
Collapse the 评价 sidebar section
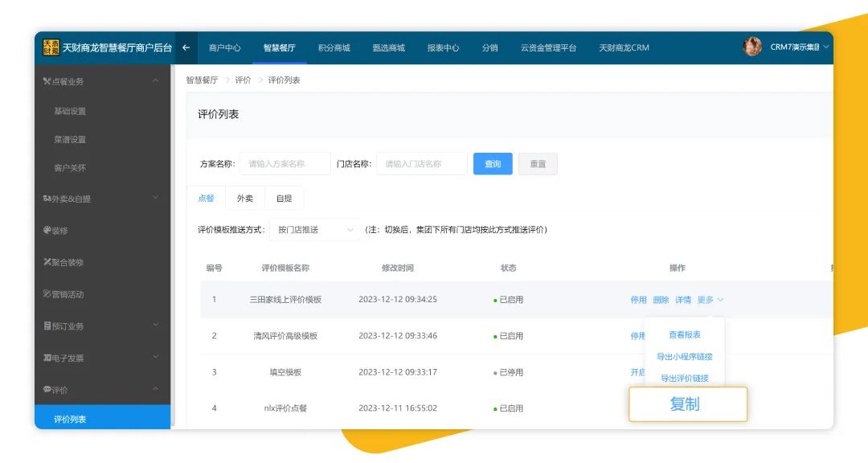(102, 390)
